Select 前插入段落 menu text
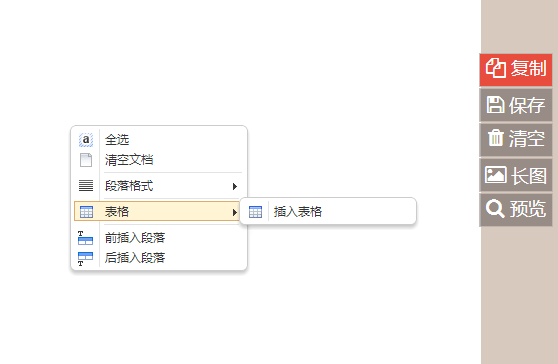558x364 pixels. click(x=135, y=238)
